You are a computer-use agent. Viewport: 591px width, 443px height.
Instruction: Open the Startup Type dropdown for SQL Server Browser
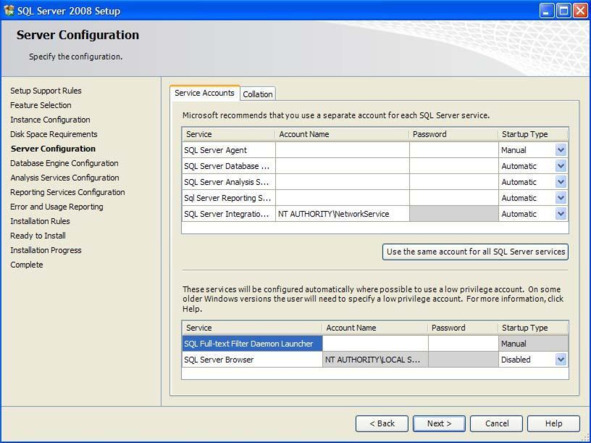coord(560,360)
